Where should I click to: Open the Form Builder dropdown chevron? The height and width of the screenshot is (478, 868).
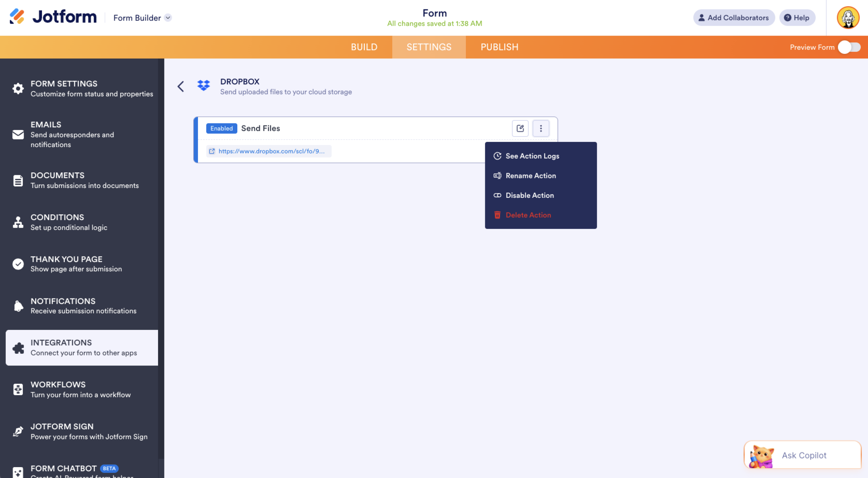tap(167, 18)
